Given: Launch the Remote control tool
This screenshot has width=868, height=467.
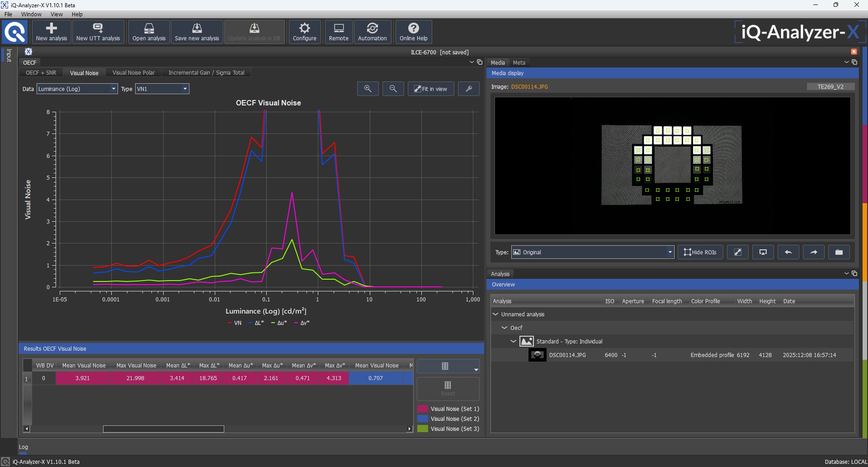Looking at the screenshot, I should pyautogui.click(x=339, y=32).
